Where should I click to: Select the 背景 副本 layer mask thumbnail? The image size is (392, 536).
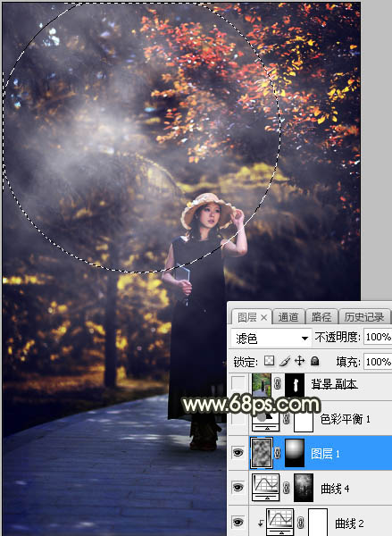click(x=295, y=385)
